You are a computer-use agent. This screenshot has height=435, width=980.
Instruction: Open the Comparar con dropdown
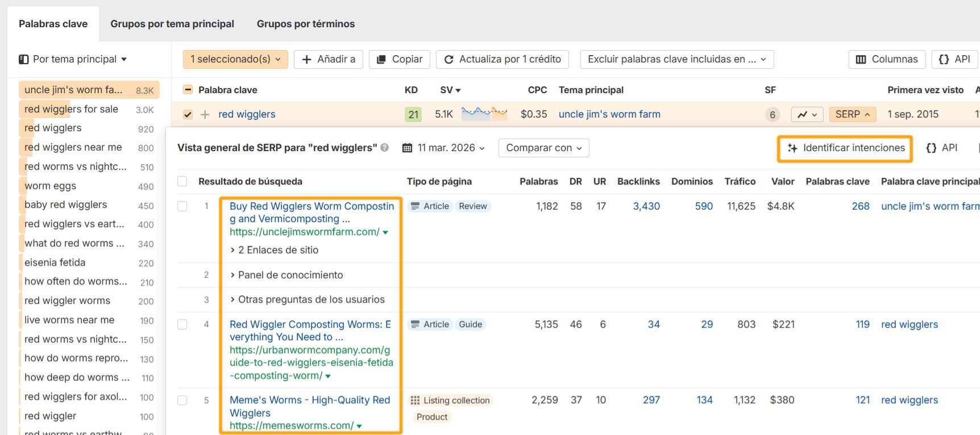[x=544, y=148]
